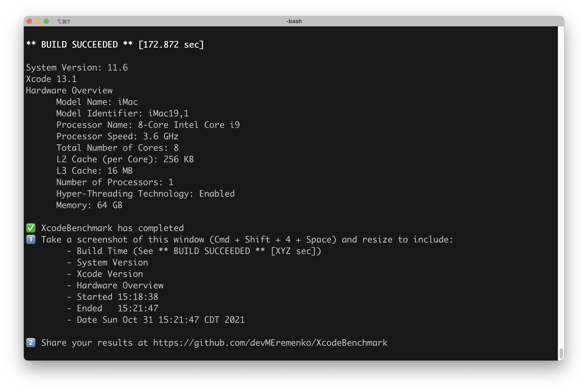588x392 pixels.
Task: Minimize the window with yellow button
Action: click(38, 21)
